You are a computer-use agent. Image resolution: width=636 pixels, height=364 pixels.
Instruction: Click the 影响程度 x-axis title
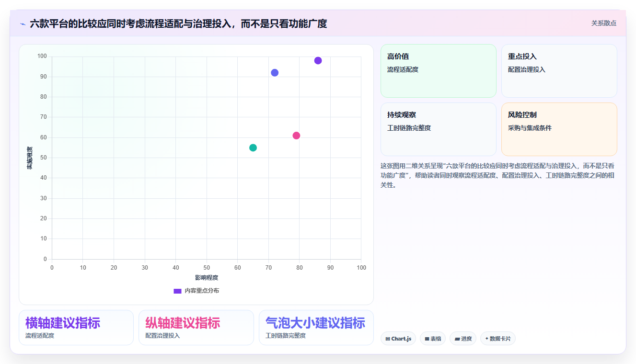207,278
